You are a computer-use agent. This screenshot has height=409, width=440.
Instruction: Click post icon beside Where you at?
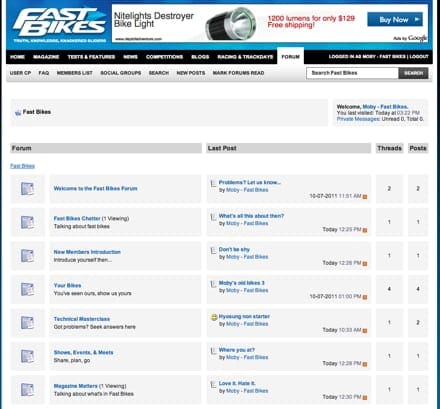pyautogui.click(x=214, y=351)
